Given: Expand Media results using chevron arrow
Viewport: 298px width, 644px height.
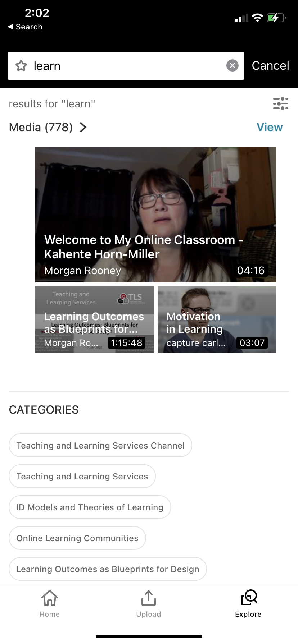Looking at the screenshot, I should (83, 127).
